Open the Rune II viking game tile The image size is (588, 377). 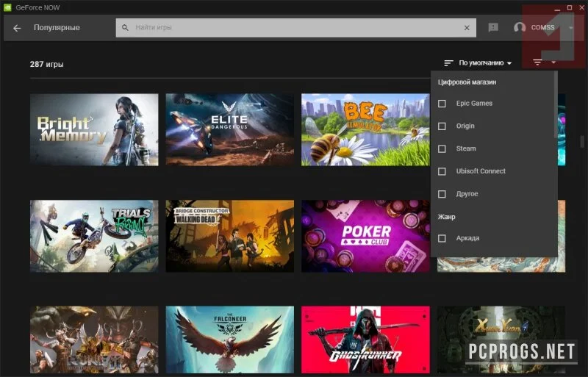(94, 340)
